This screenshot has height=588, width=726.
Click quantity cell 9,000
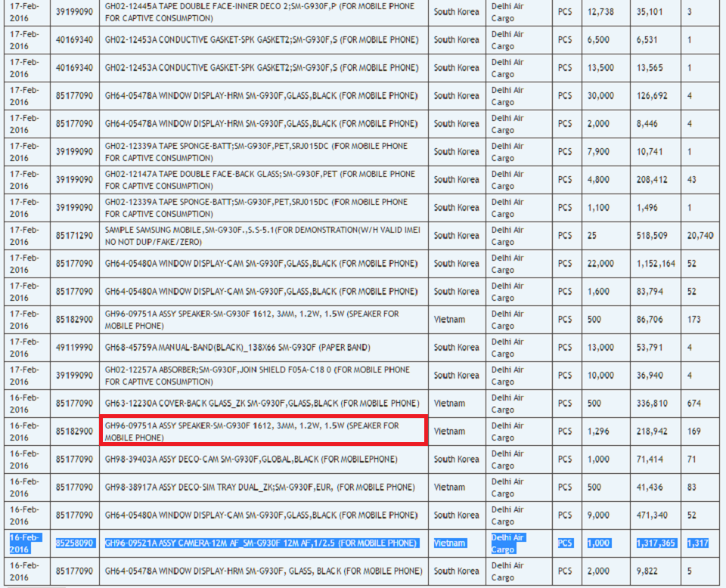coord(606,515)
